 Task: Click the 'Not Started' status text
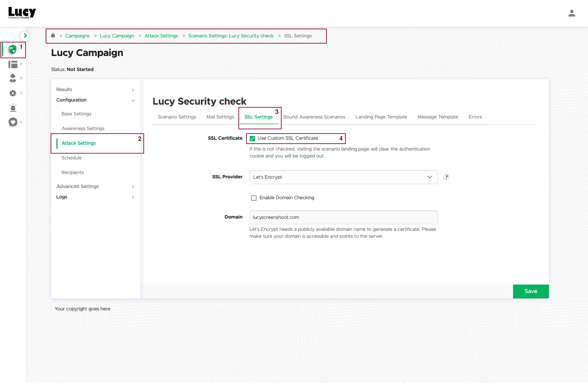(80, 69)
